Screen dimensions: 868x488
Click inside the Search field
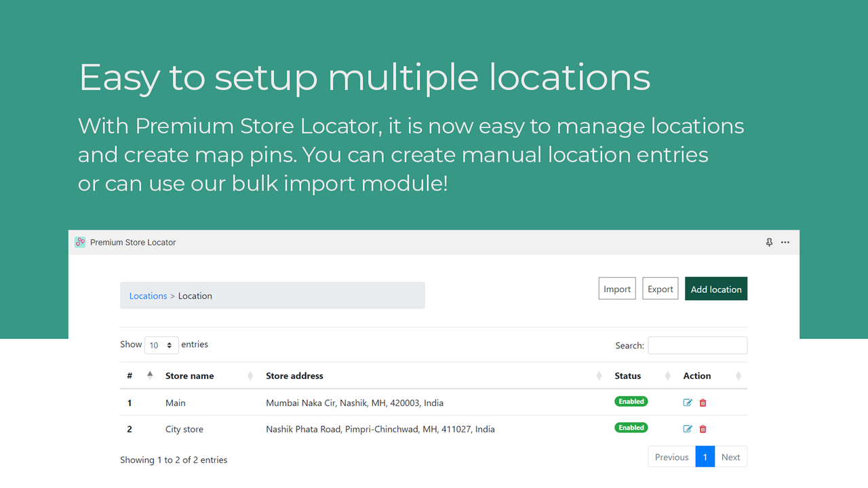point(697,345)
